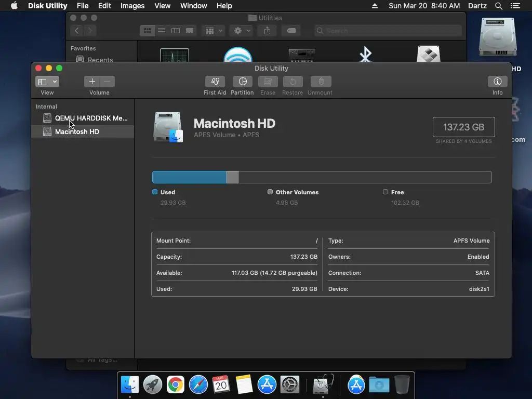Run First Aid on the volume
This screenshot has height=399, width=532.
point(215,82)
